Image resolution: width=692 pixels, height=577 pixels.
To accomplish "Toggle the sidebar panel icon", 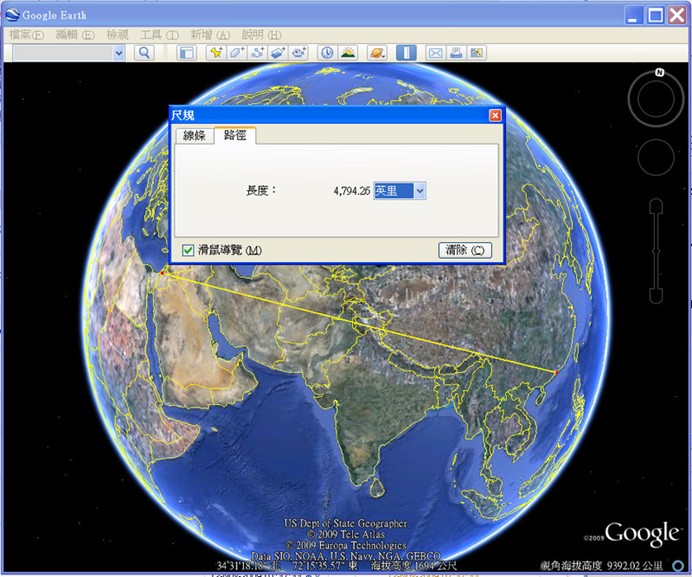I will [187, 53].
